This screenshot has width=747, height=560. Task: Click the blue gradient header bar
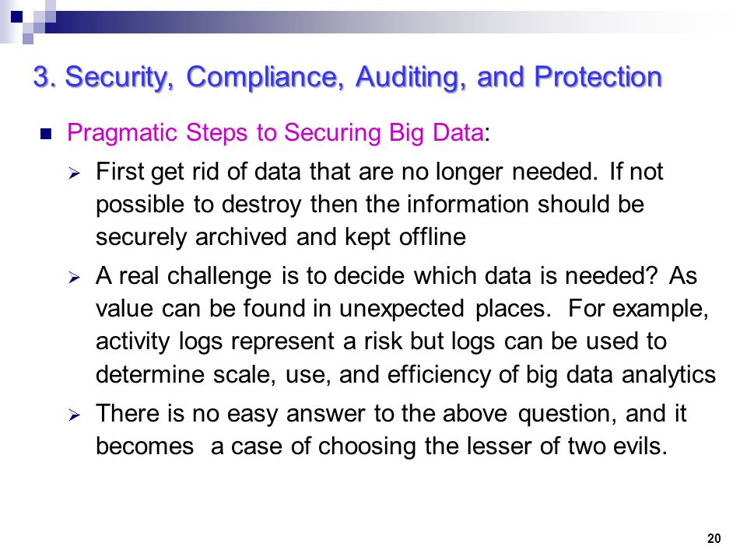(381, 23)
